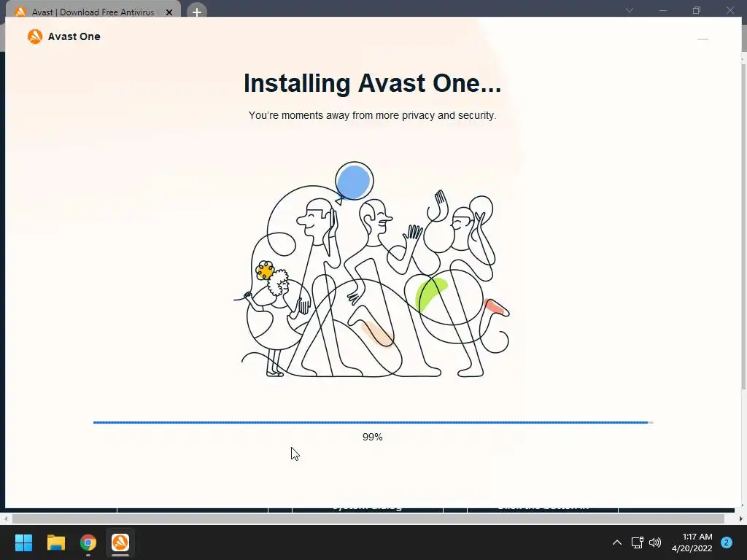Open the clock showing 1:17 AM
The image size is (747, 560).
tap(692, 542)
